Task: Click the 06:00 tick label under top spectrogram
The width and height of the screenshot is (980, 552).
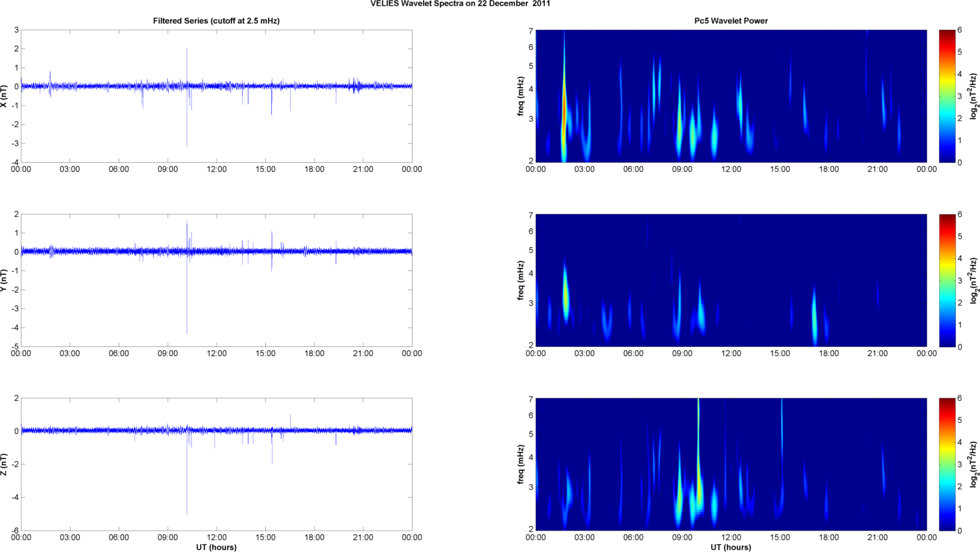Action: (634, 169)
